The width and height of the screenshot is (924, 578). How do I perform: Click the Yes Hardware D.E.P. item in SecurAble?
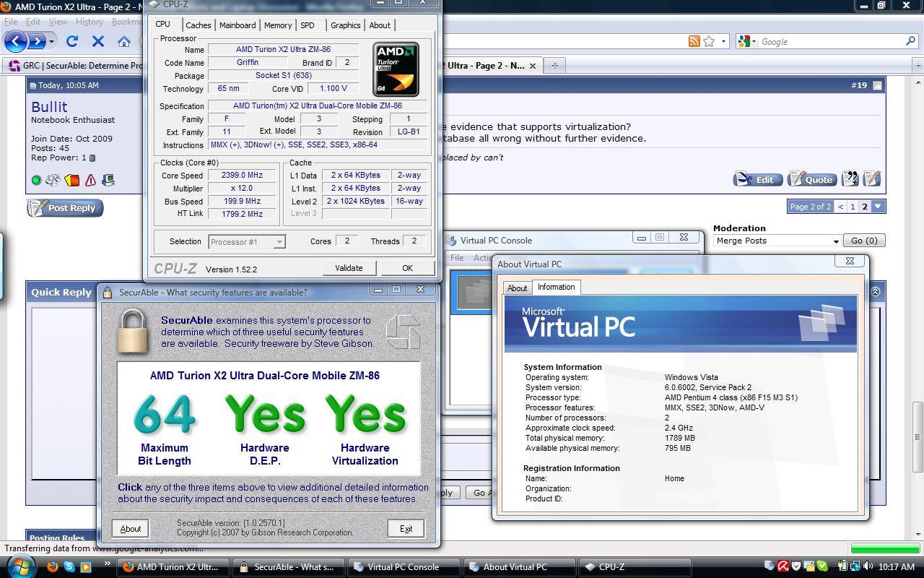(x=265, y=429)
